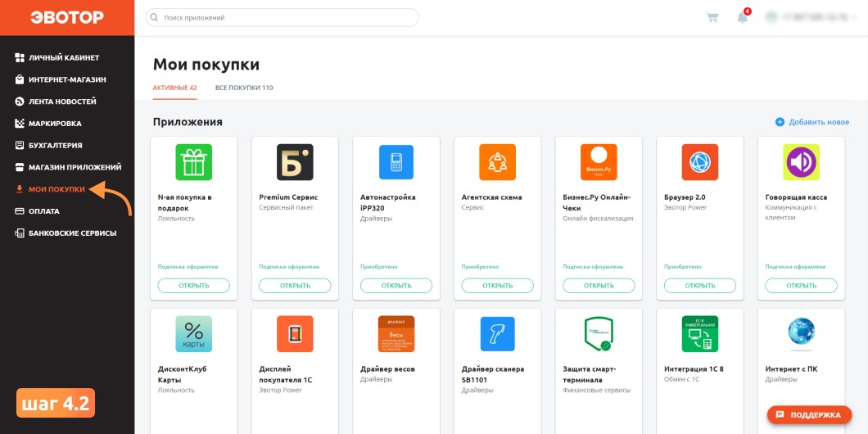The height and width of the screenshot is (434, 868).
Task: Click the Защита смарт-терминала title
Action: pyautogui.click(x=590, y=375)
